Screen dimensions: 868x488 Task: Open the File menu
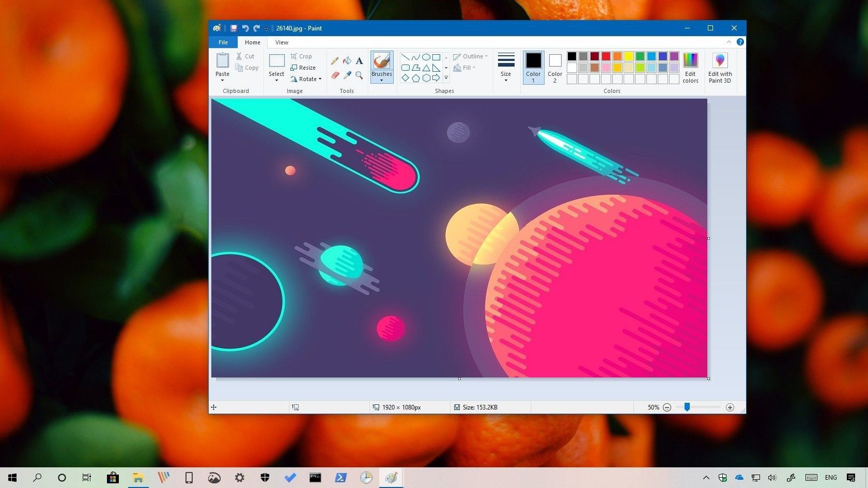tap(223, 42)
